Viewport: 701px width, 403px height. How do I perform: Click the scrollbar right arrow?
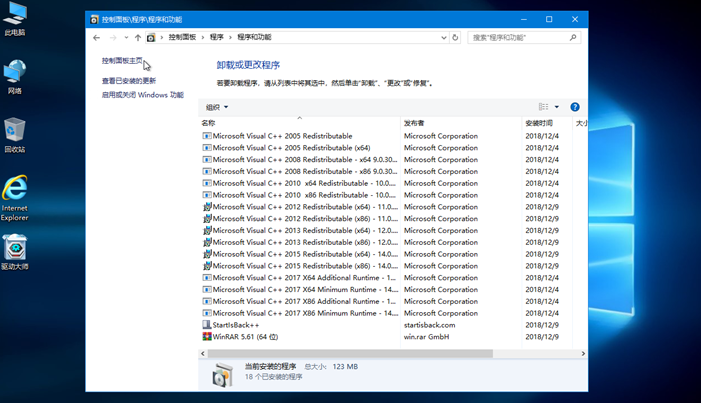583,353
